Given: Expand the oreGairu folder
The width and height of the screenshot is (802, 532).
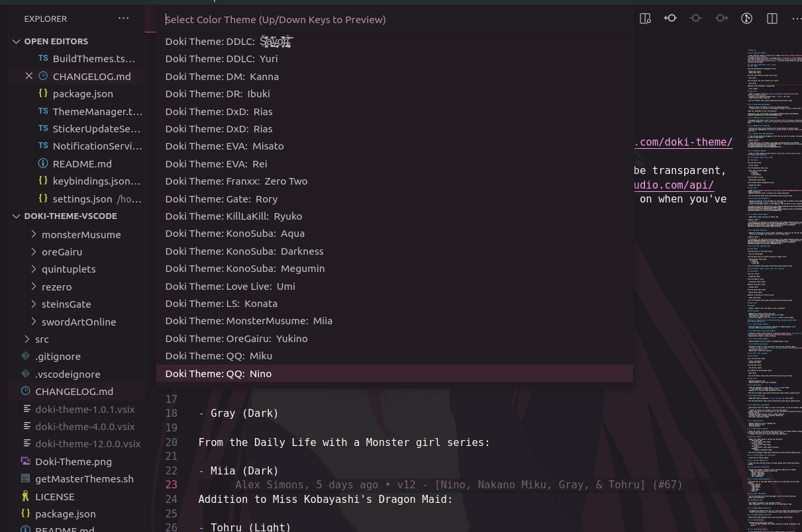Looking at the screenshot, I should [x=33, y=251].
